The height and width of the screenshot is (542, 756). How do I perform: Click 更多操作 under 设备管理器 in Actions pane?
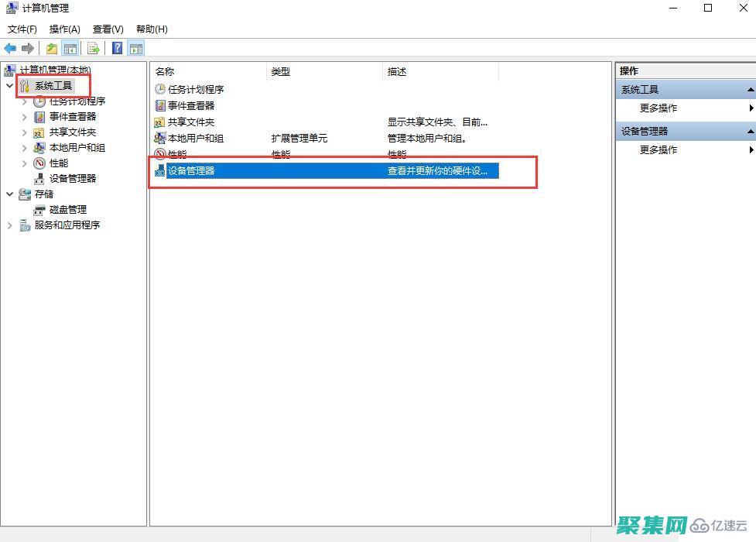tap(659, 149)
